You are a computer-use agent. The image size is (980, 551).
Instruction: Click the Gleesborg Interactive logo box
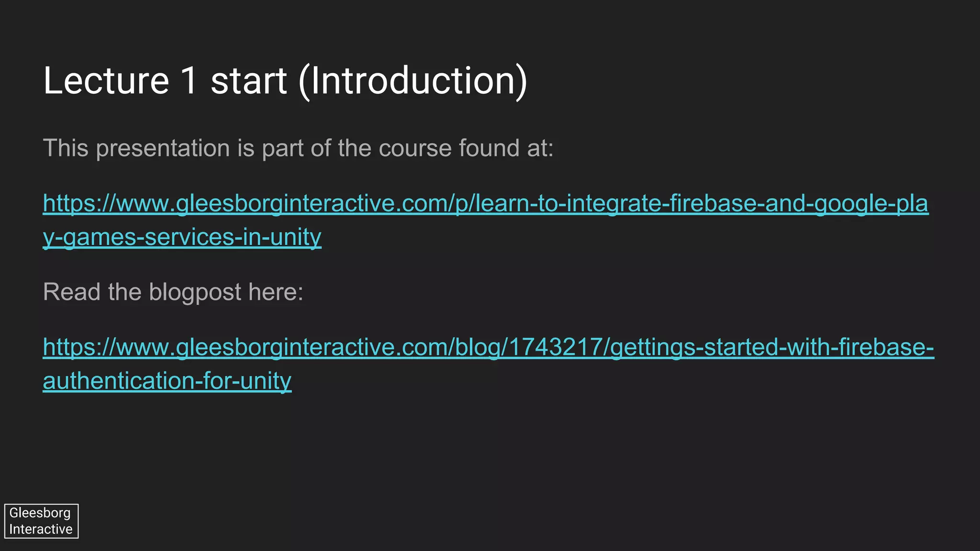click(41, 521)
